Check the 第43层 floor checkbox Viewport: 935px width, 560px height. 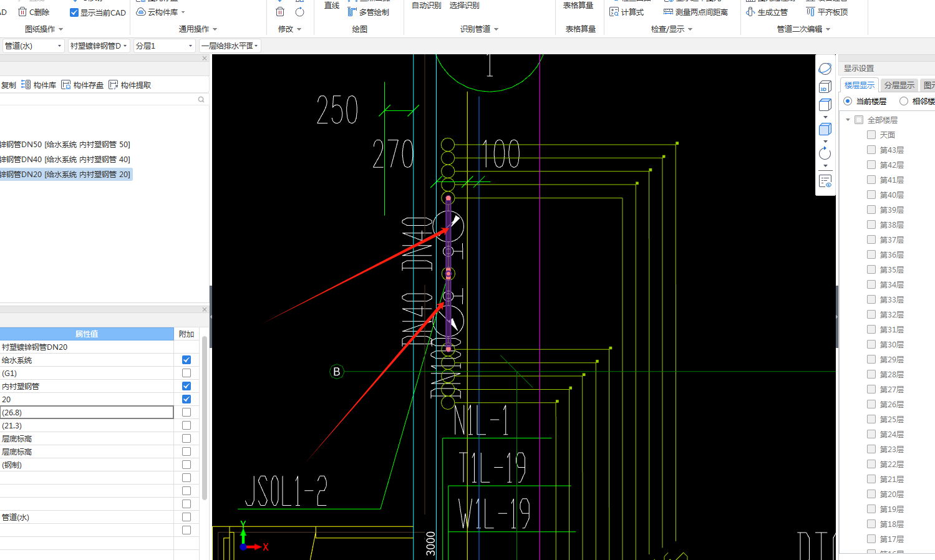(871, 150)
